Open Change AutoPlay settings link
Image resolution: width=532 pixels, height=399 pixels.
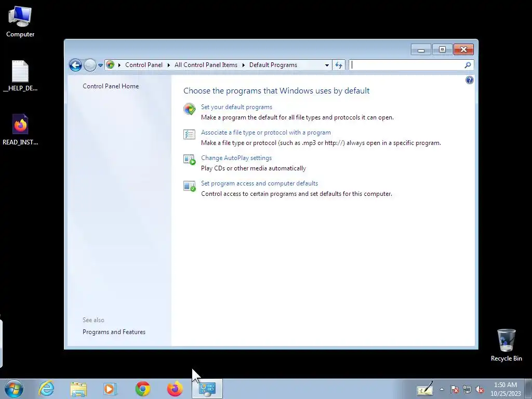pos(236,158)
